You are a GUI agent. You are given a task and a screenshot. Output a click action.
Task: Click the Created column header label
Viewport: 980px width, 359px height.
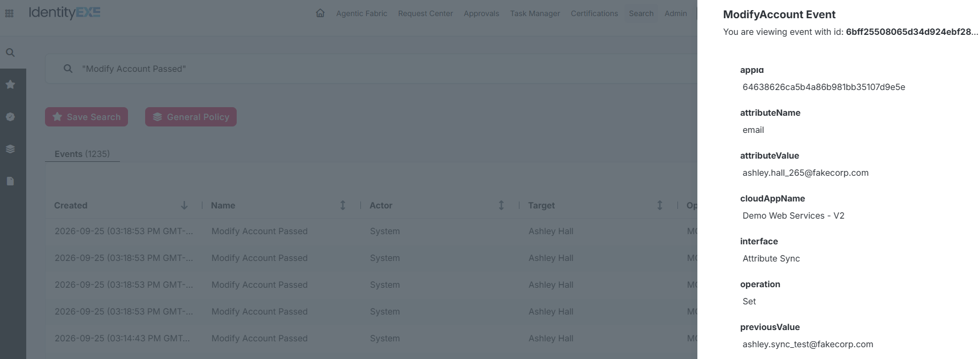click(x=71, y=205)
